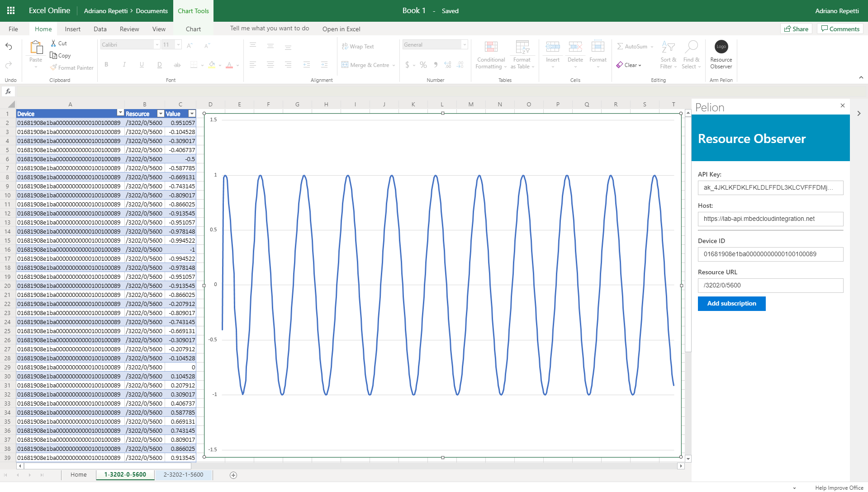Click the API Key input field
Image resolution: width=868 pixels, height=492 pixels.
(x=770, y=187)
